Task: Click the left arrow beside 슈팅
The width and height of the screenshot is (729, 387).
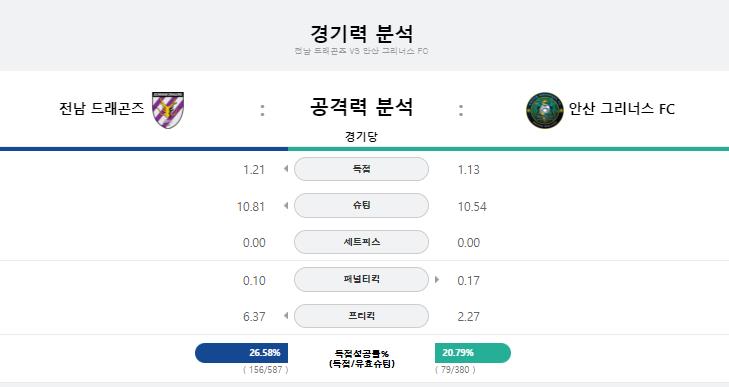Action: pyautogui.click(x=286, y=205)
